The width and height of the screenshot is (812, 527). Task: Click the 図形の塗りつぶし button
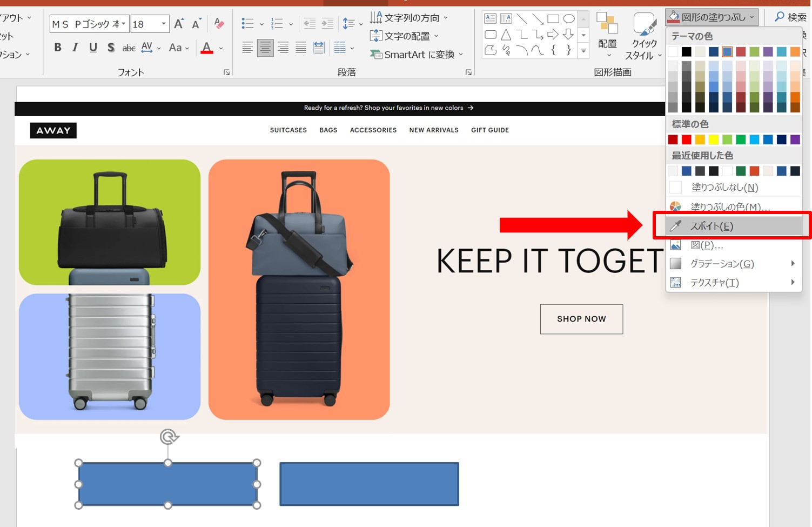pos(712,17)
